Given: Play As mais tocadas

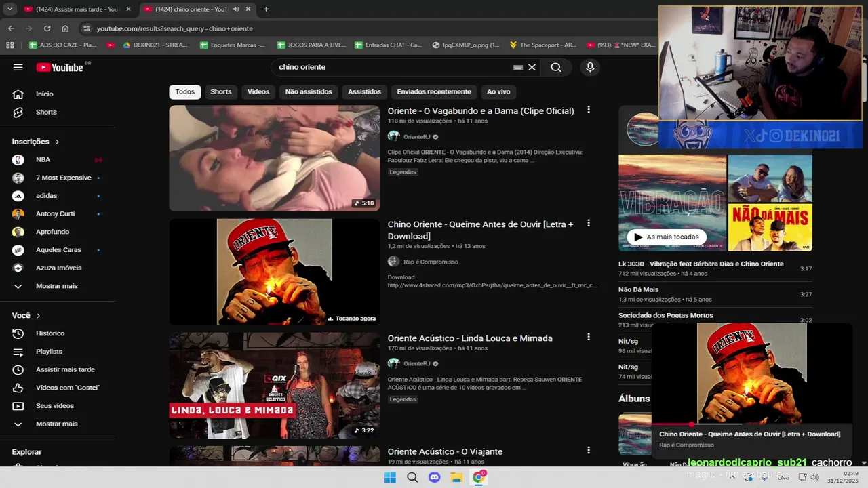Looking at the screenshot, I should pyautogui.click(x=665, y=237).
